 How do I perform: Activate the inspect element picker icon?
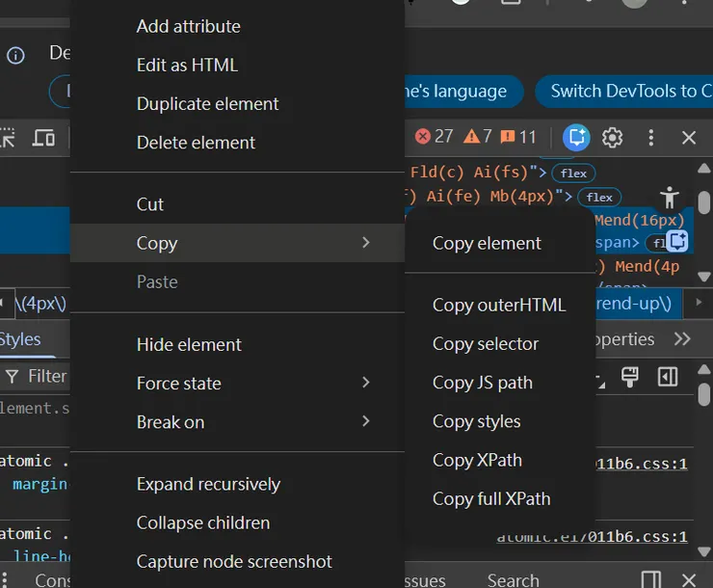[x=8, y=138]
